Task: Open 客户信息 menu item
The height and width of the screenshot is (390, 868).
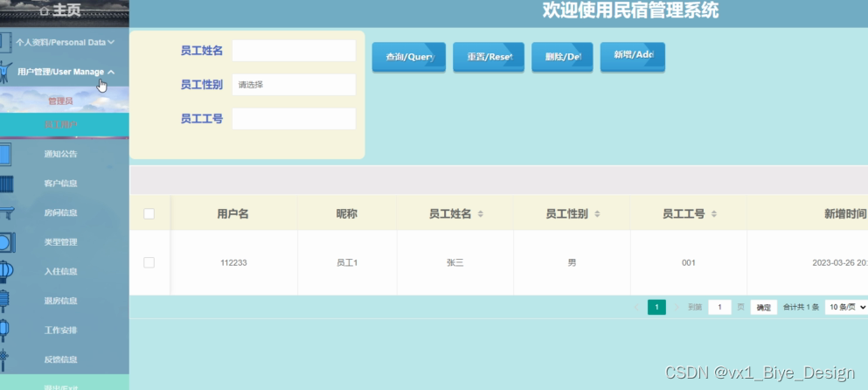Action: pyautogui.click(x=60, y=184)
